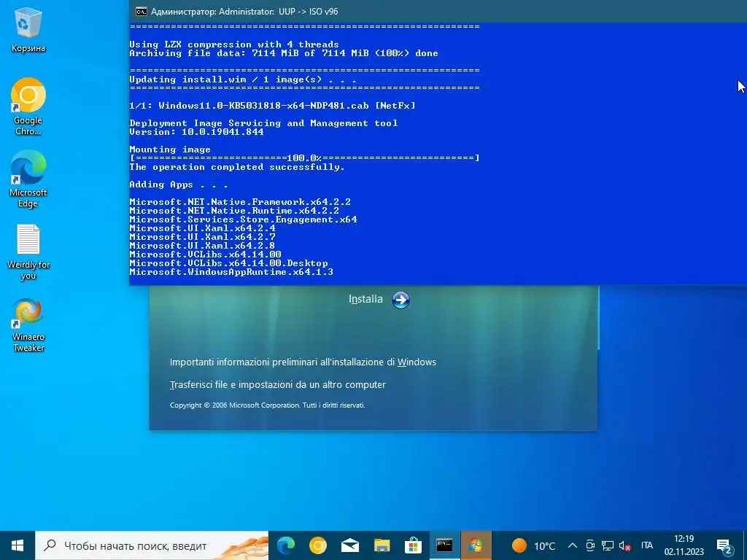The image size is (747, 560).
Task: Click the taskbar search box
Action: pos(152,545)
